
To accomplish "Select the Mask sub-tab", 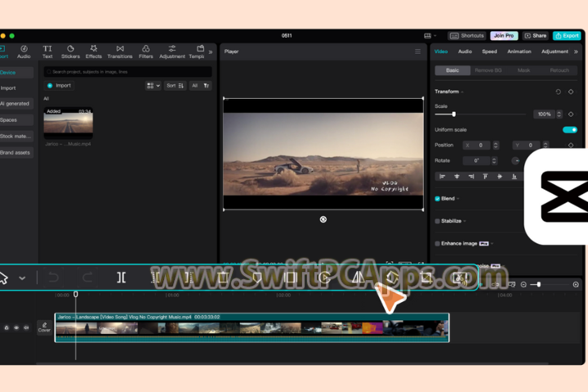I will [523, 70].
